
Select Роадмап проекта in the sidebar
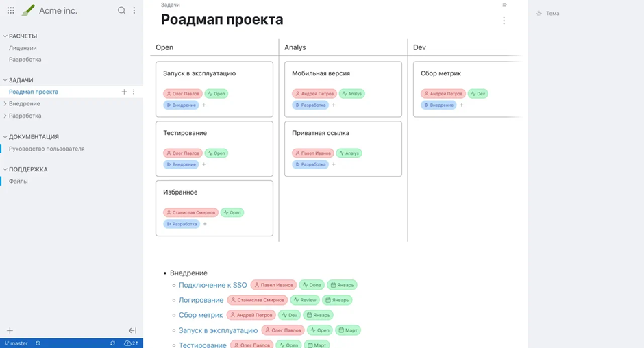[x=34, y=92]
